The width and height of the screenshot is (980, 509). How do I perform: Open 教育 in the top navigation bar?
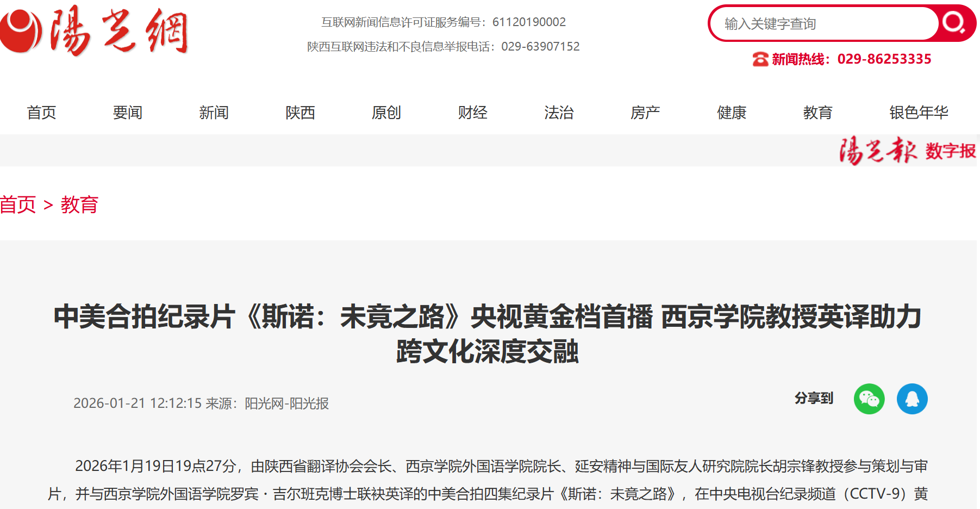tap(818, 113)
